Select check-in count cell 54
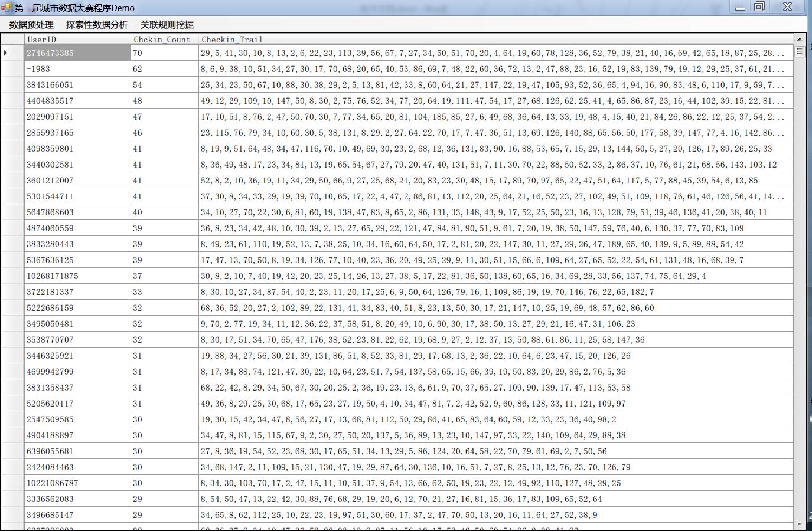Viewport: 812px width, 531px height. [x=165, y=85]
